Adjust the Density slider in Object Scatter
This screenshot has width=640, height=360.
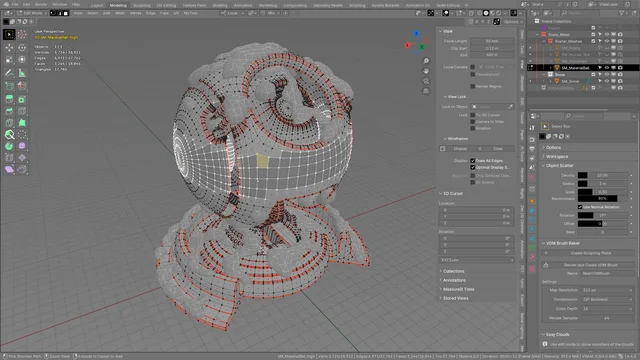[x=602, y=175]
